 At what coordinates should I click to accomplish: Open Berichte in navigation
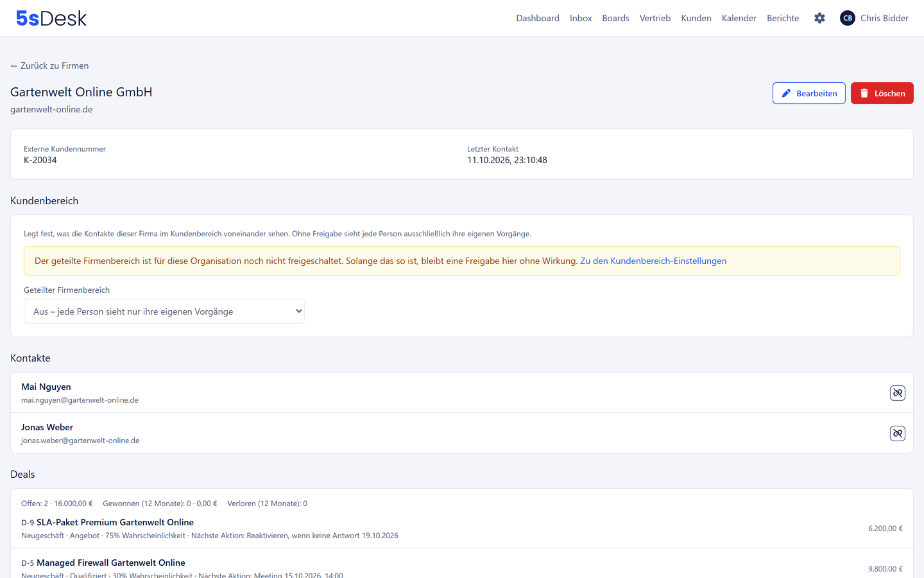783,18
